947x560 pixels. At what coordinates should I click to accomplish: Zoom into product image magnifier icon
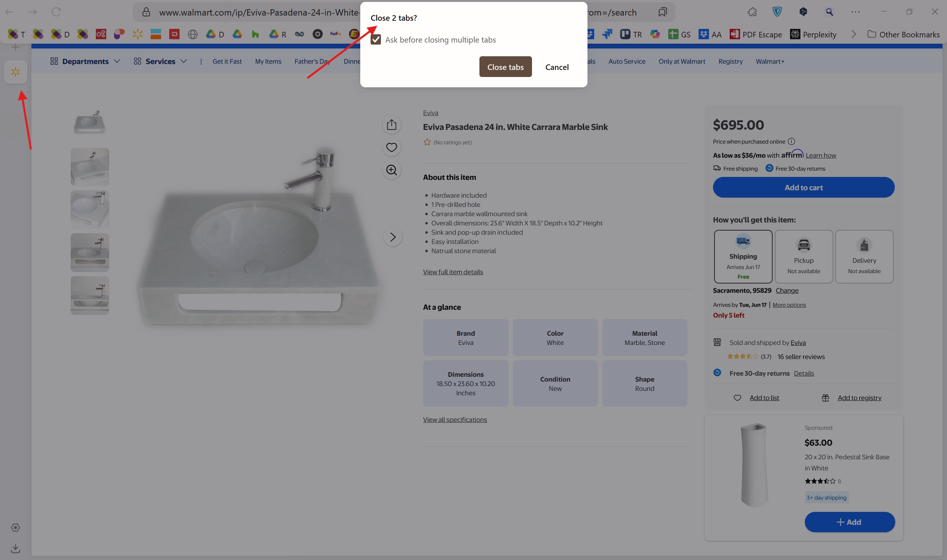[391, 170]
